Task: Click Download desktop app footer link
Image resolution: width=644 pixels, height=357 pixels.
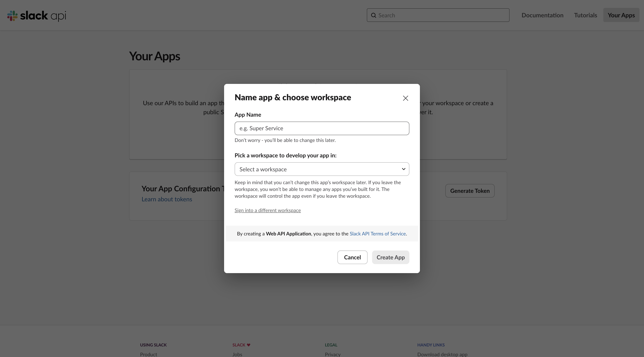Action: coord(442,354)
